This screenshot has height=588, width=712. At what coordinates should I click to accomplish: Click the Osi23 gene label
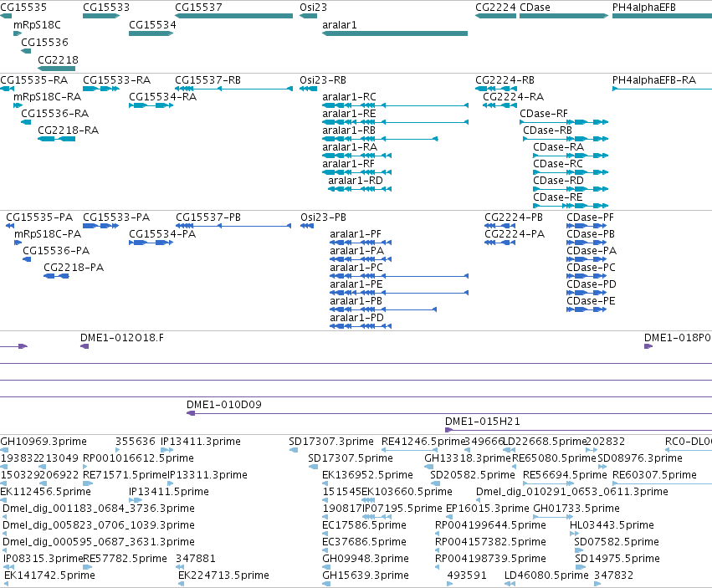tap(313, 8)
